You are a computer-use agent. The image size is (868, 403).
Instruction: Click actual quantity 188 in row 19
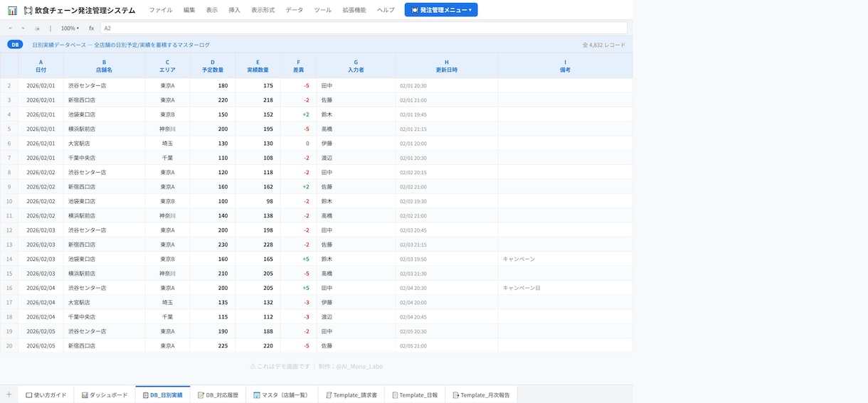coord(258,331)
